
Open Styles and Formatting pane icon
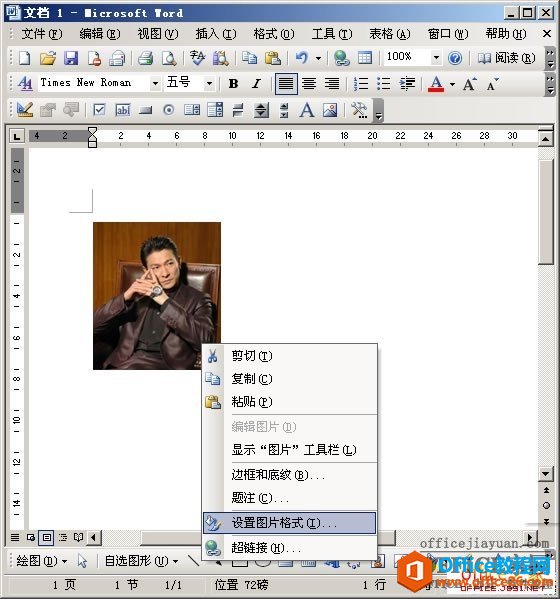(x=25, y=83)
